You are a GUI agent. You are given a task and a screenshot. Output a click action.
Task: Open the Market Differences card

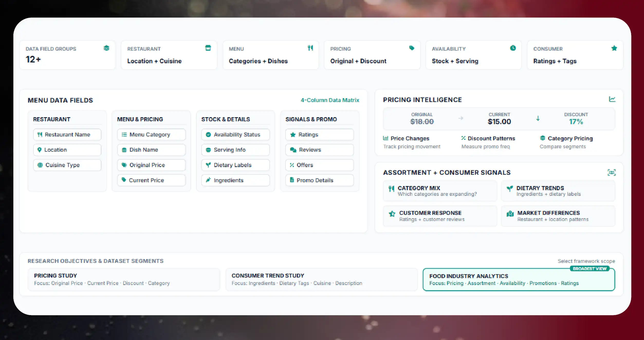click(558, 216)
